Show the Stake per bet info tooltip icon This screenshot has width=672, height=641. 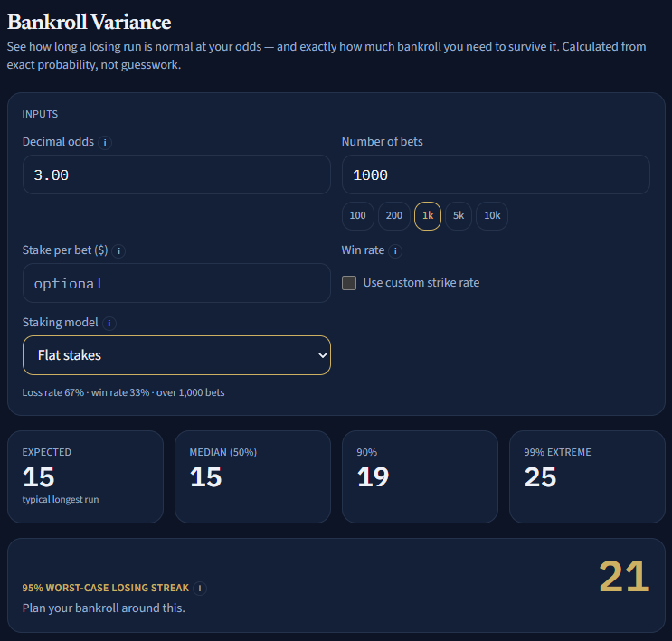pyautogui.click(x=118, y=251)
